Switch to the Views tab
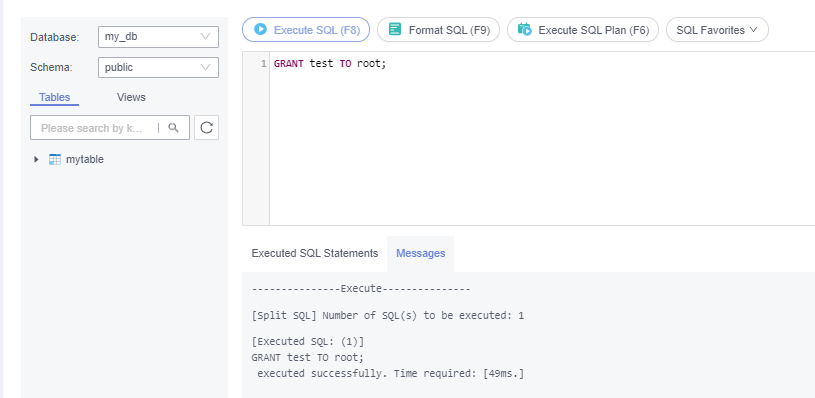The height and width of the screenshot is (398, 815). (x=131, y=97)
